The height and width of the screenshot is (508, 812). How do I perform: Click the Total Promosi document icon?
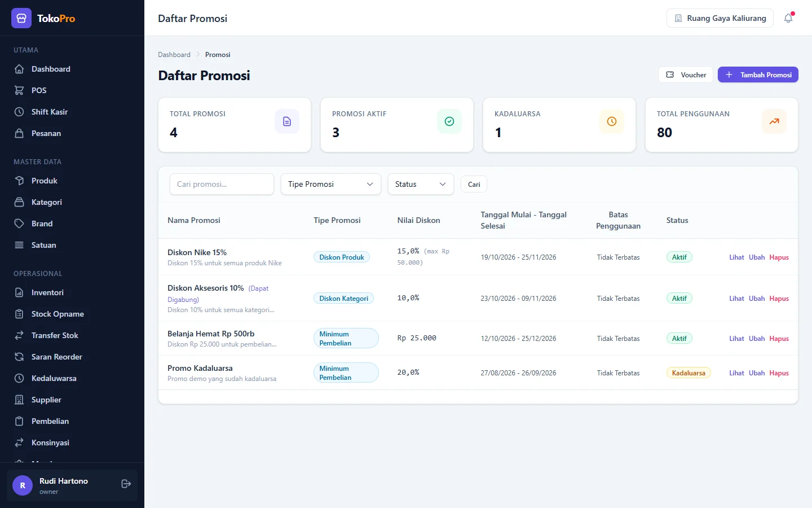(x=287, y=121)
